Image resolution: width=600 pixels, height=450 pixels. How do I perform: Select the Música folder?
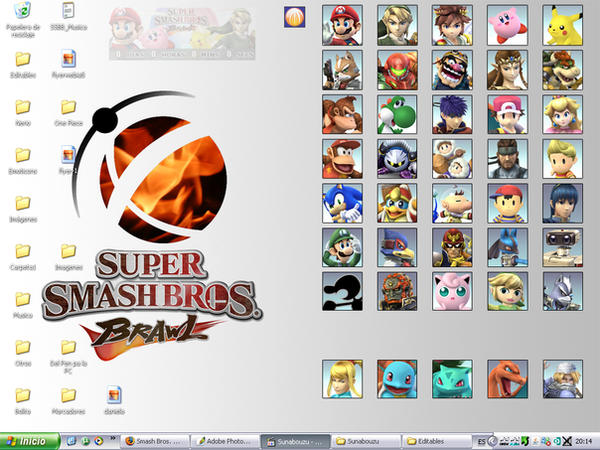coord(23,305)
